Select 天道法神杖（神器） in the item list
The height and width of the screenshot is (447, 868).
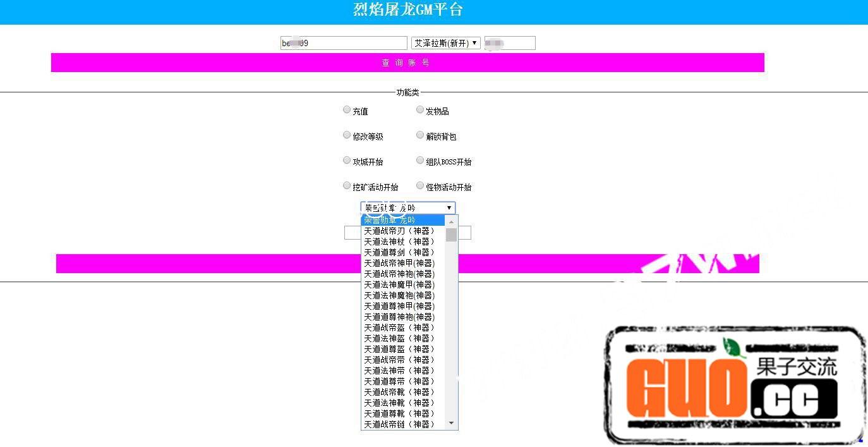click(399, 242)
